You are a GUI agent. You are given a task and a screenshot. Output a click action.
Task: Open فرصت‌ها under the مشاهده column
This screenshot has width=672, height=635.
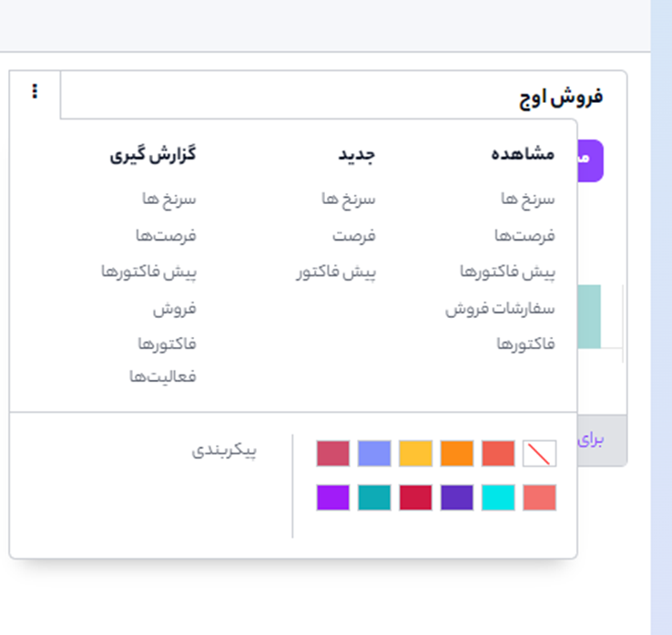[524, 236]
